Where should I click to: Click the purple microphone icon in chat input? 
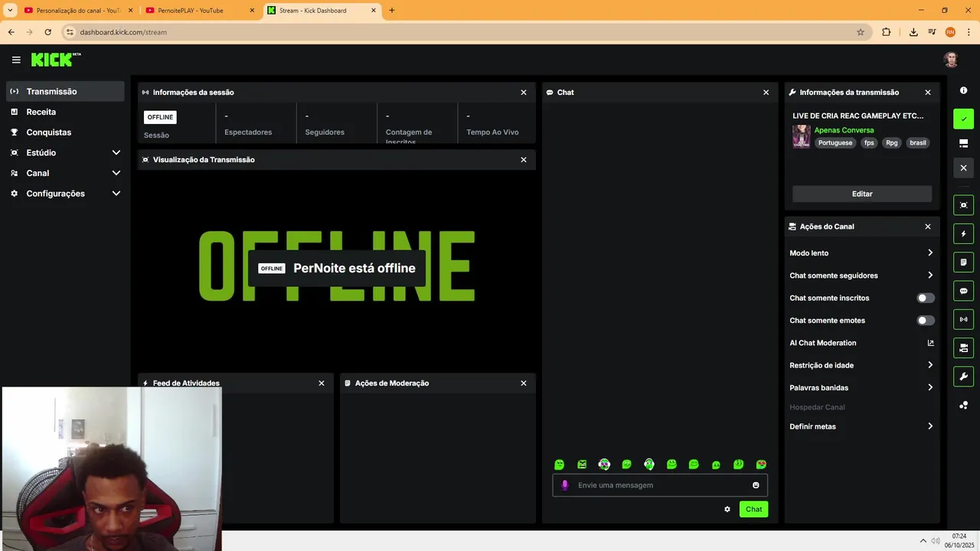point(565,485)
